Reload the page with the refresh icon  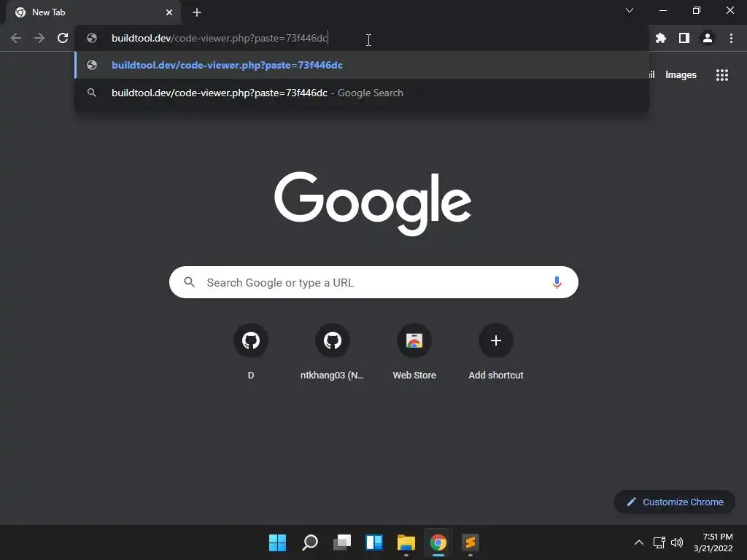[x=63, y=38]
